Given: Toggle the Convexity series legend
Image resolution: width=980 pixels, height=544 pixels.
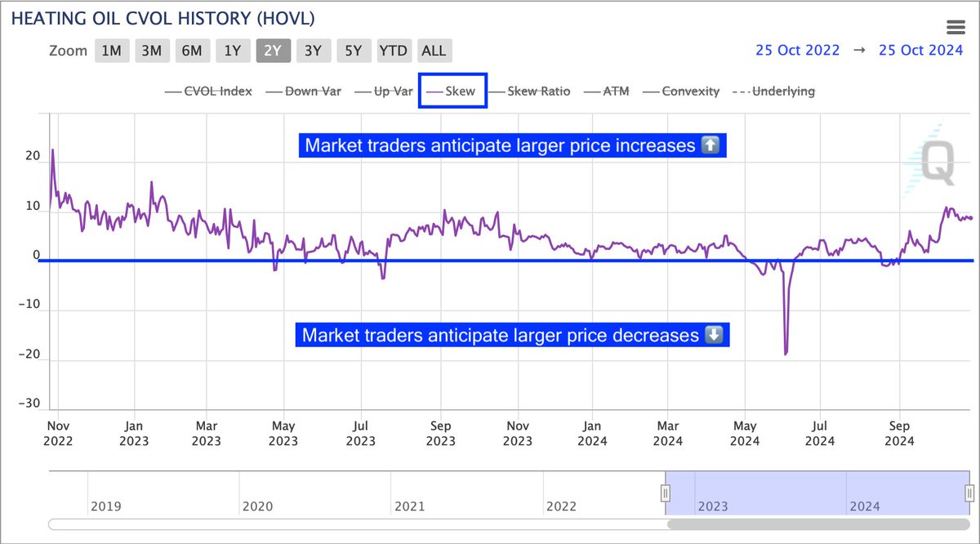Looking at the screenshot, I should point(681,91).
